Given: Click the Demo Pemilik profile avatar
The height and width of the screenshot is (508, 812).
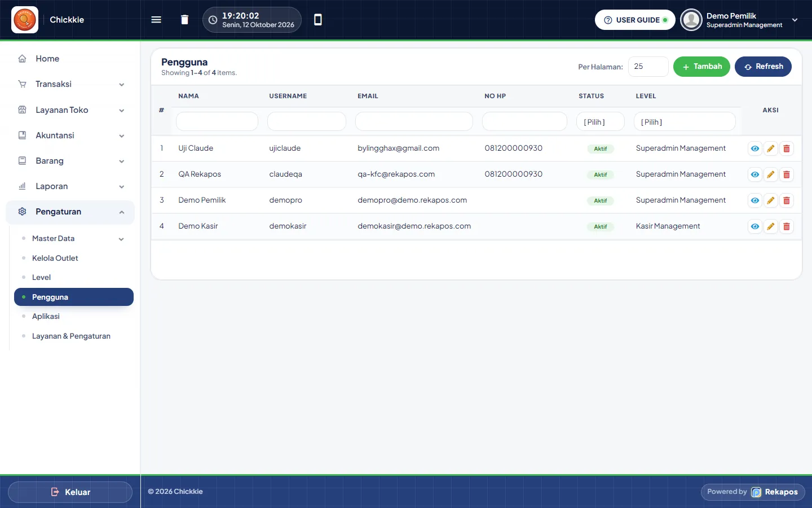Looking at the screenshot, I should (x=691, y=20).
